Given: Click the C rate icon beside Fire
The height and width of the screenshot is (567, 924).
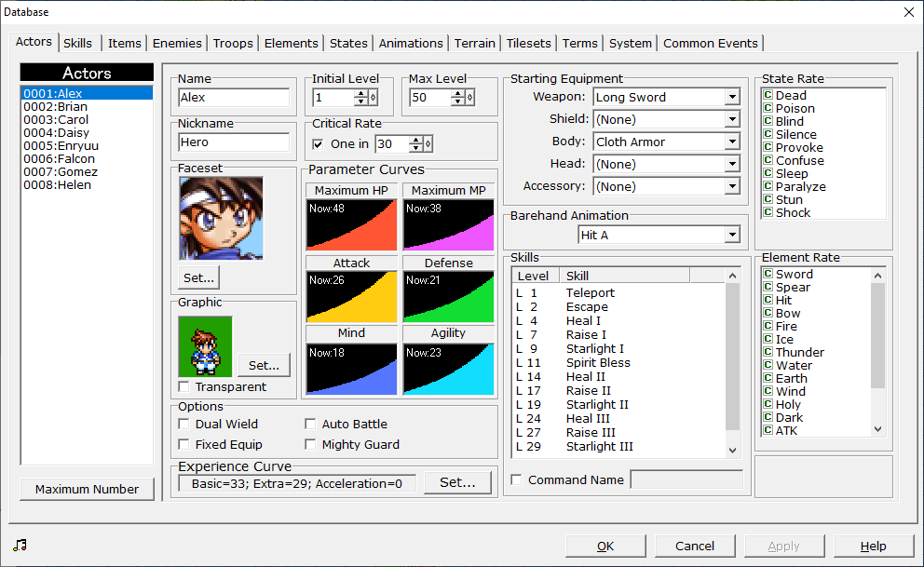Looking at the screenshot, I should point(768,327).
